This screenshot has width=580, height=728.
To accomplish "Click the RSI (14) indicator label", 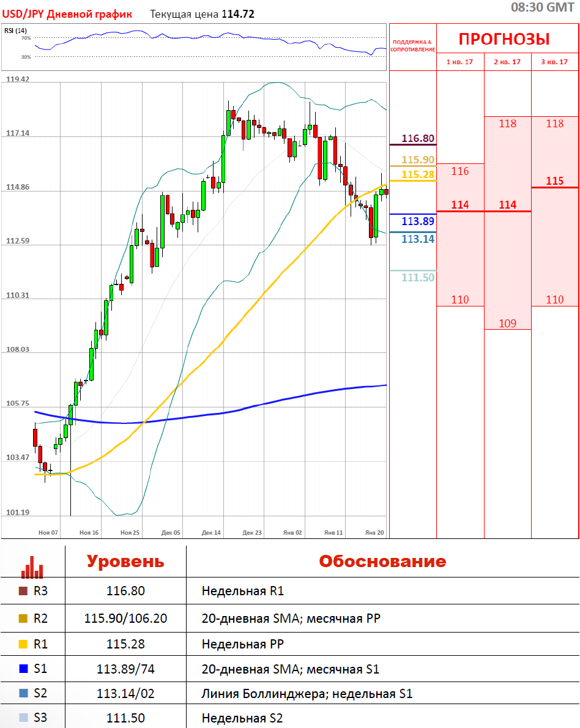I will pos(12,31).
